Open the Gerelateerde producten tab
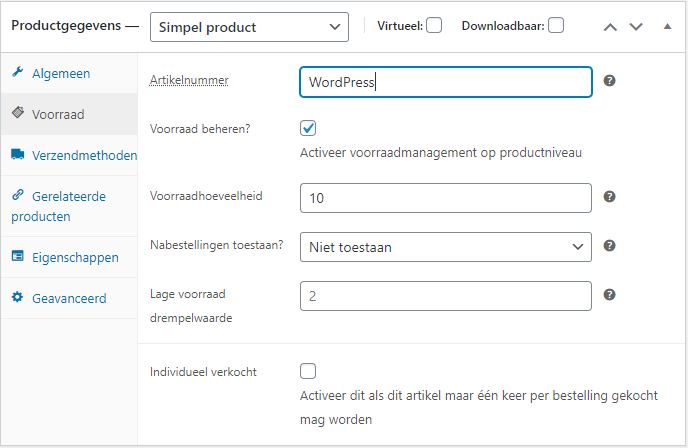This screenshot has height=448, width=688. 69,206
